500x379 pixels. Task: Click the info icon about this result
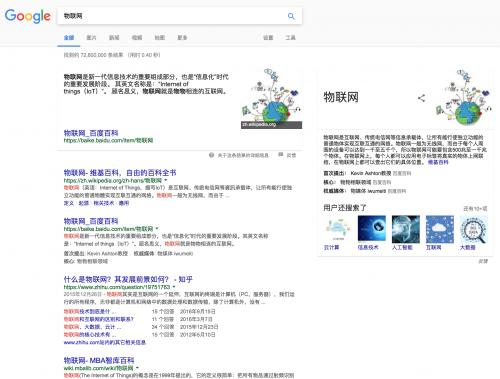coord(211,155)
